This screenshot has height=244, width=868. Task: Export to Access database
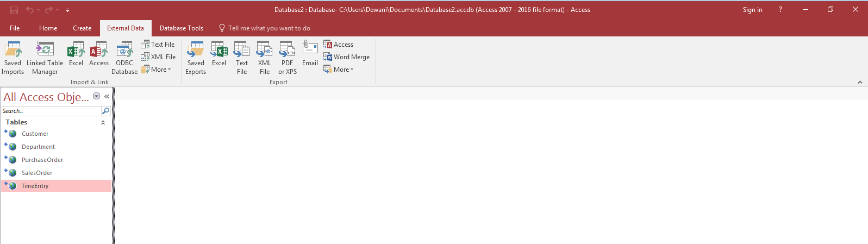(x=338, y=45)
